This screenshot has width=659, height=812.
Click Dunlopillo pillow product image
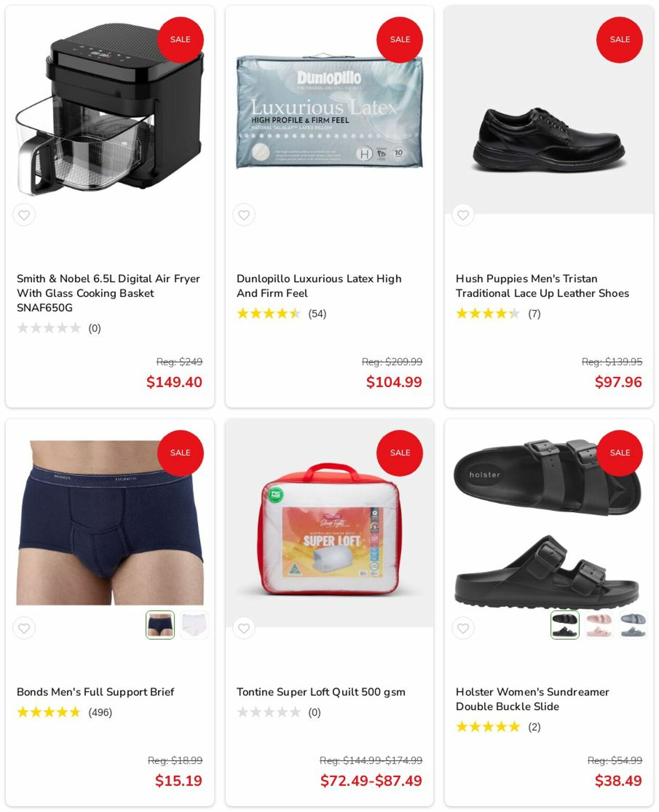(x=329, y=111)
